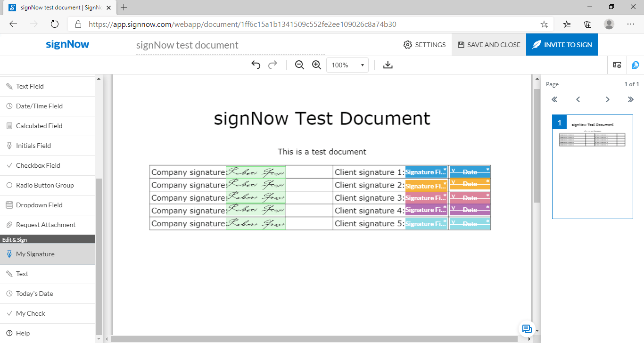The width and height of the screenshot is (644, 343).
Task: Select the pink Signature Field for Client 3
Action: click(426, 198)
